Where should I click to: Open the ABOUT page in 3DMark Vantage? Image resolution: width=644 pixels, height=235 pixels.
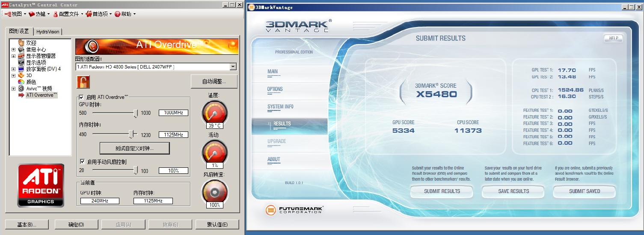point(274,159)
